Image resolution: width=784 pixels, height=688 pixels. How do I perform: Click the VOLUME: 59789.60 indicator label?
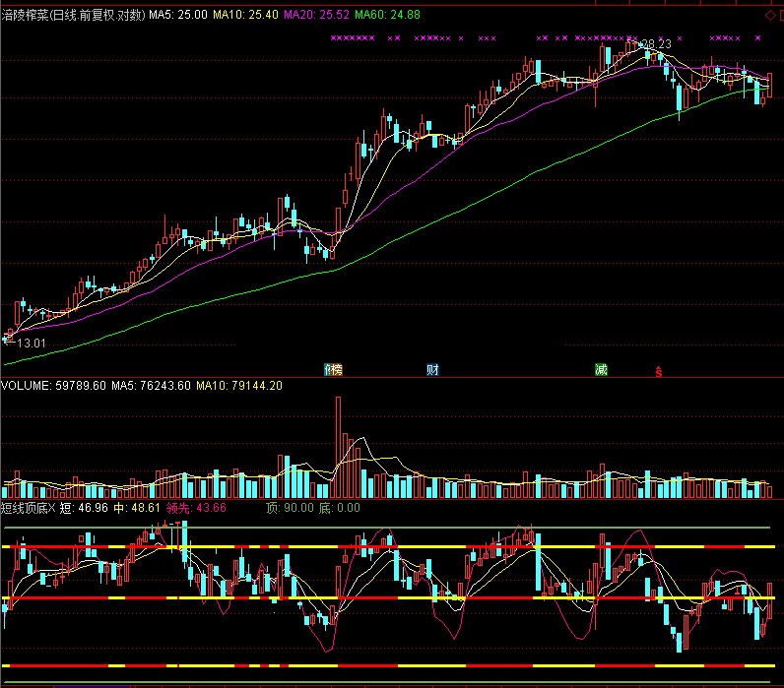[53, 386]
